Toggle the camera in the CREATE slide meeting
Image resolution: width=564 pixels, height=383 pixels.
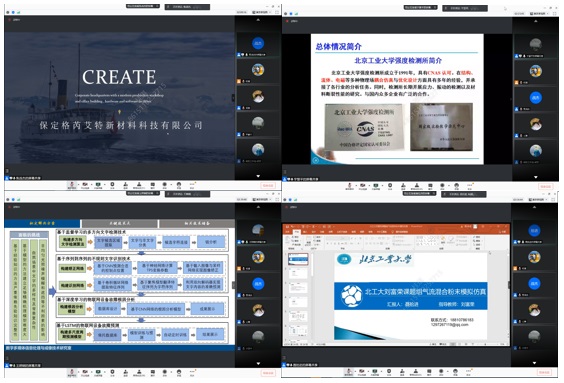coord(85,184)
